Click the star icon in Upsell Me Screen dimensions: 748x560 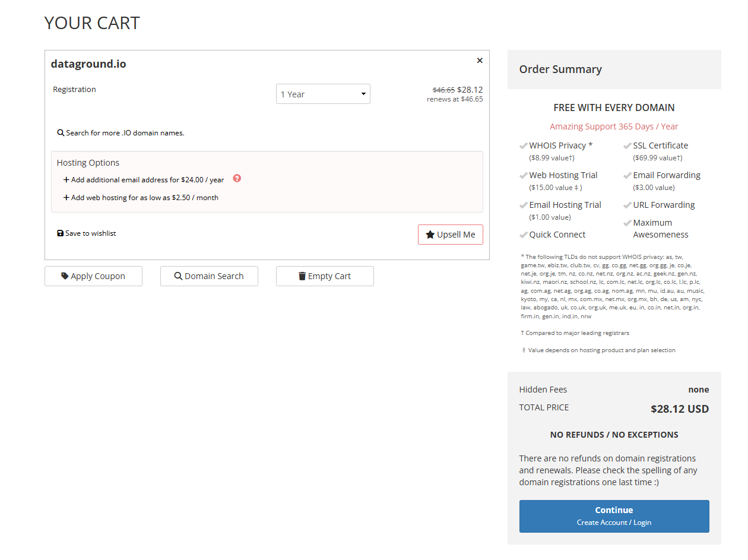tap(430, 235)
